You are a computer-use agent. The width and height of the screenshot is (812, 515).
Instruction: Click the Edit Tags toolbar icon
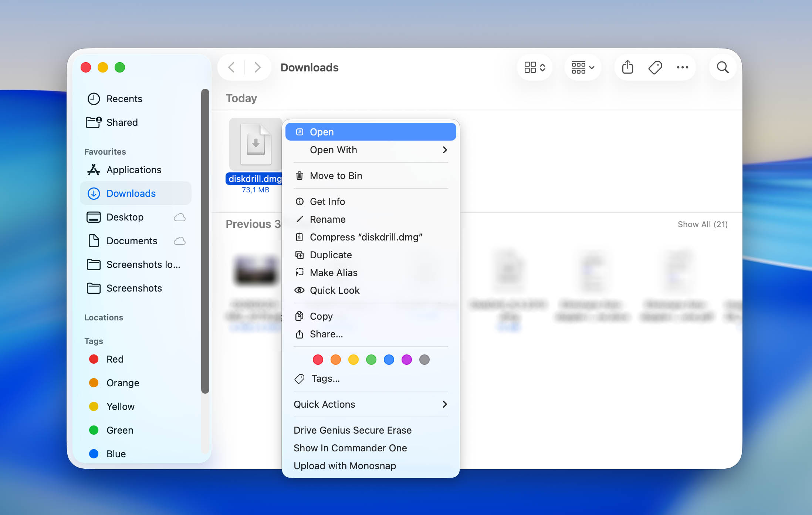click(655, 67)
